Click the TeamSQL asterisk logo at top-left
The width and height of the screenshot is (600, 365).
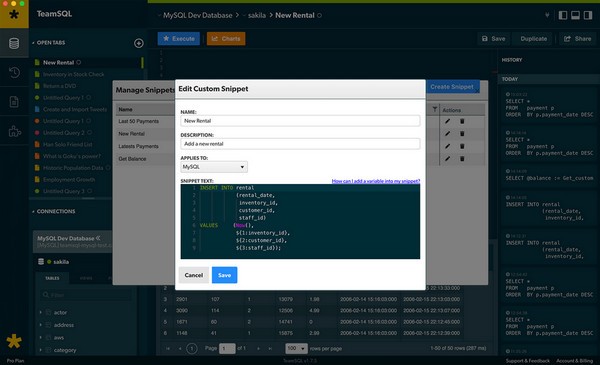click(x=14, y=15)
